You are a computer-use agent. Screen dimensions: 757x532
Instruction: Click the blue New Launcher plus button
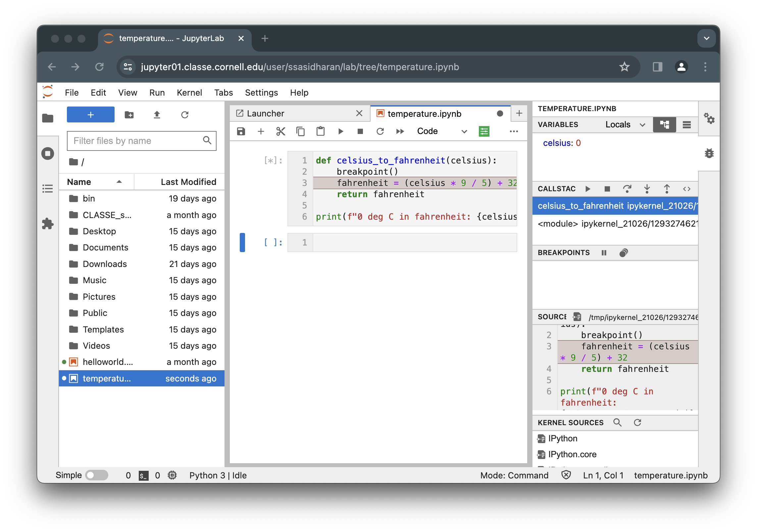90,114
